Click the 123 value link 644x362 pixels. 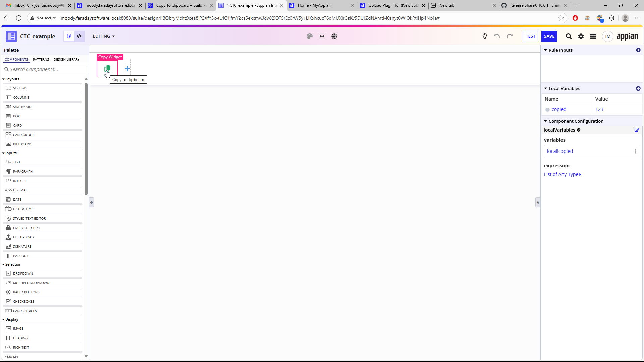tap(599, 110)
